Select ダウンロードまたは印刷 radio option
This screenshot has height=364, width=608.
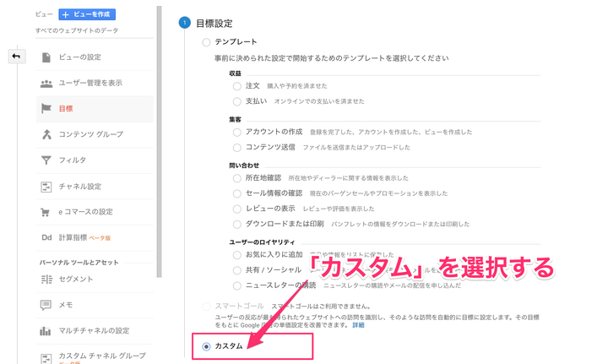tap(236, 224)
